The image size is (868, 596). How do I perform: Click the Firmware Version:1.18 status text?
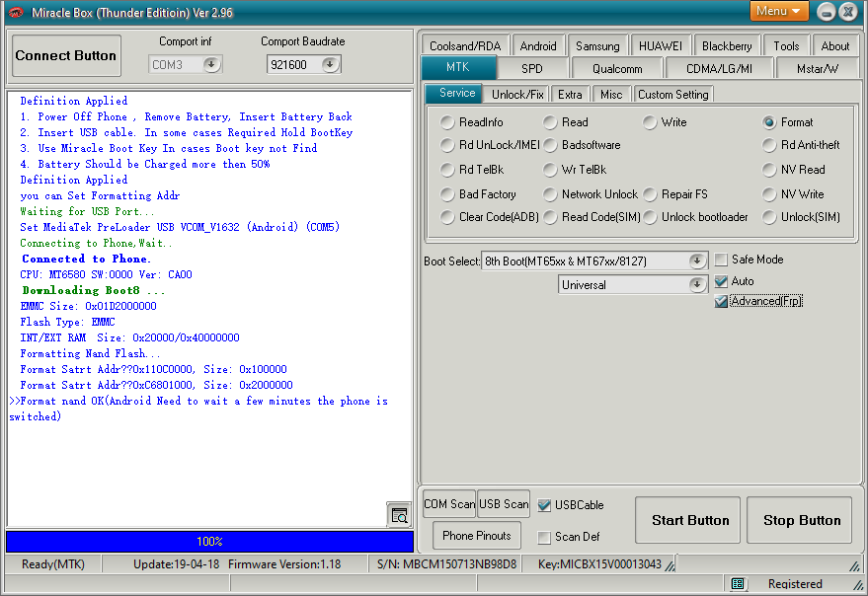[x=284, y=563]
